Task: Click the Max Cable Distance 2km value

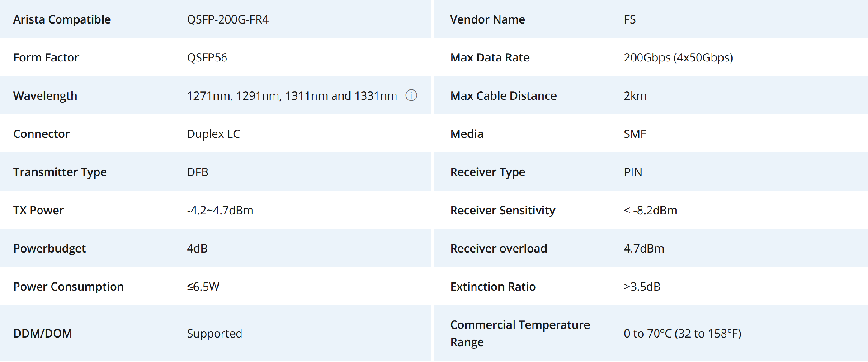Action: pos(635,96)
